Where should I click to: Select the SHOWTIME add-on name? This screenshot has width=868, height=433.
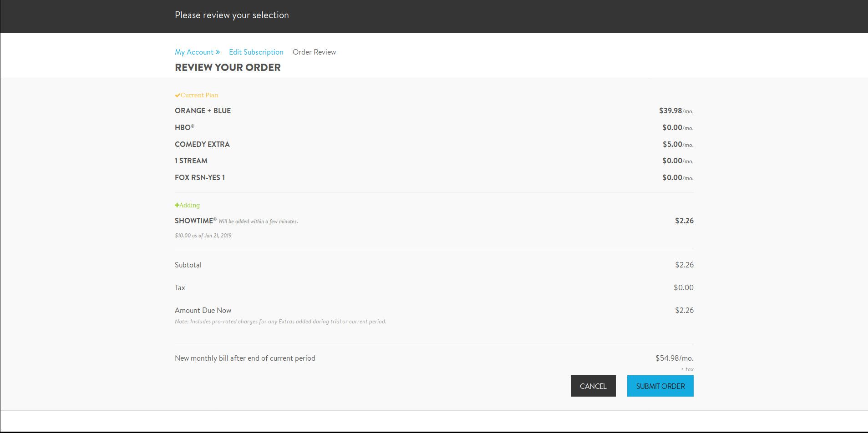(x=196, y=221)
